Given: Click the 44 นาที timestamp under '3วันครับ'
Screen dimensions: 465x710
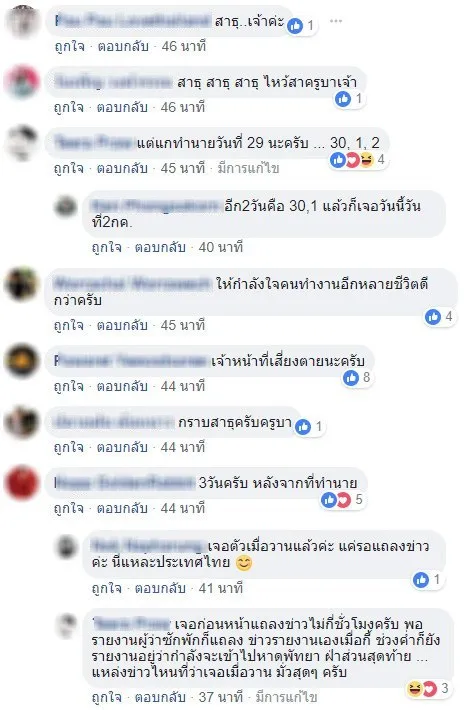Looking at the screenshot, I should (183, 508).
